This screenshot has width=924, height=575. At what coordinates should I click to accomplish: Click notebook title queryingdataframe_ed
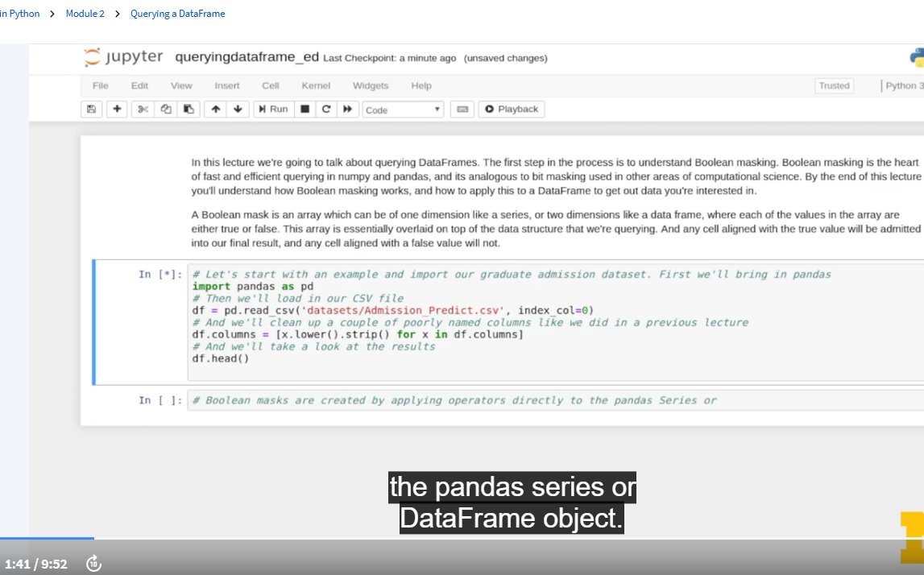[x=247, y=57]
